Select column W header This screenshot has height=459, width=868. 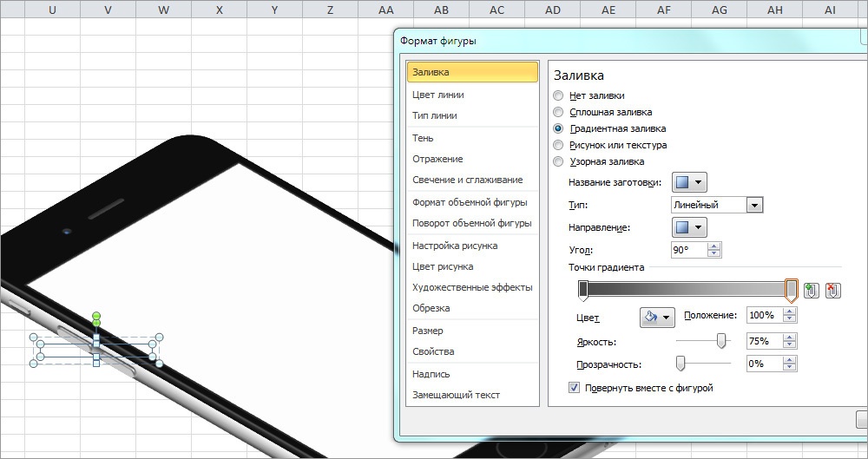[x=163, y=10]
